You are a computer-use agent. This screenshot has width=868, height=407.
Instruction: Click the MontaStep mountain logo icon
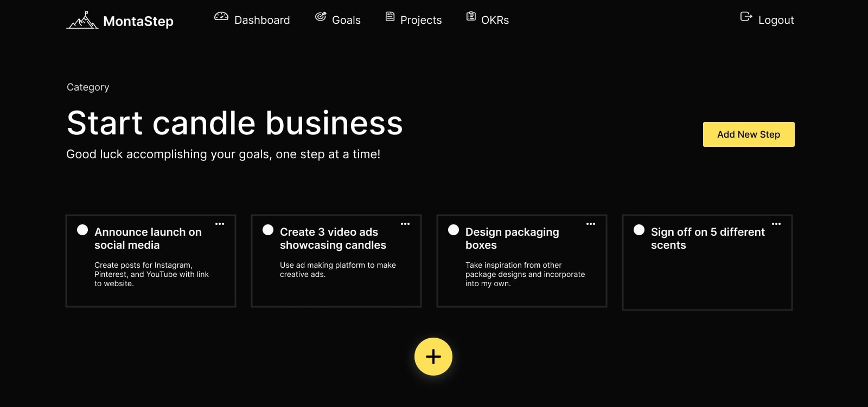[x=82, y=20]
